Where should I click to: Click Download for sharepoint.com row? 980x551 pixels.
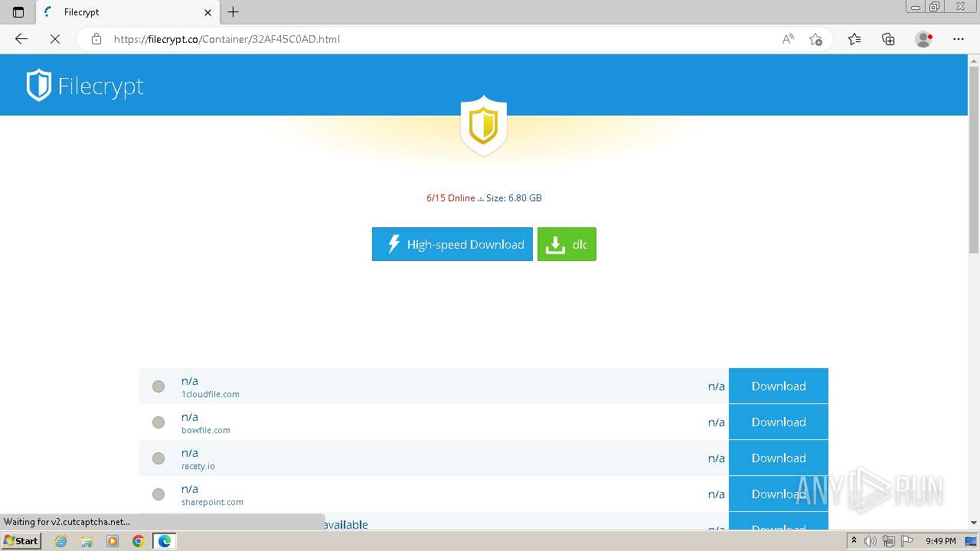[779, 494]
